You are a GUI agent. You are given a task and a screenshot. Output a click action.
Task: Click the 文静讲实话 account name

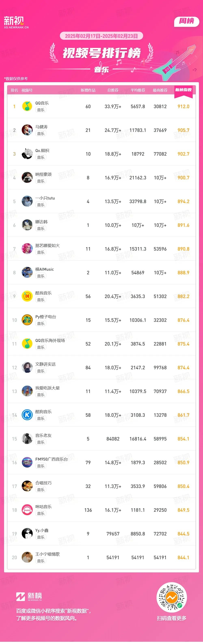(x=45, y=364)
